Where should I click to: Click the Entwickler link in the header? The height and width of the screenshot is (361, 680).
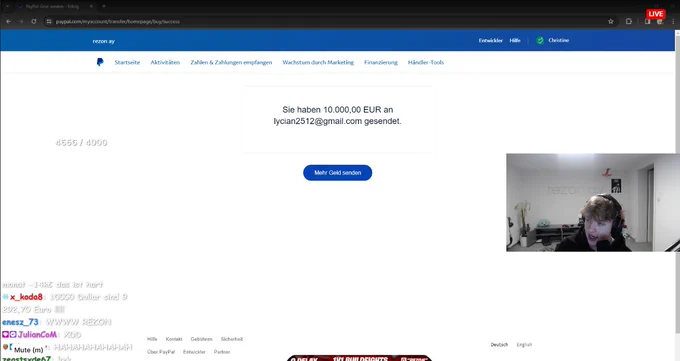pyautogui.click(x=490, y=40)
